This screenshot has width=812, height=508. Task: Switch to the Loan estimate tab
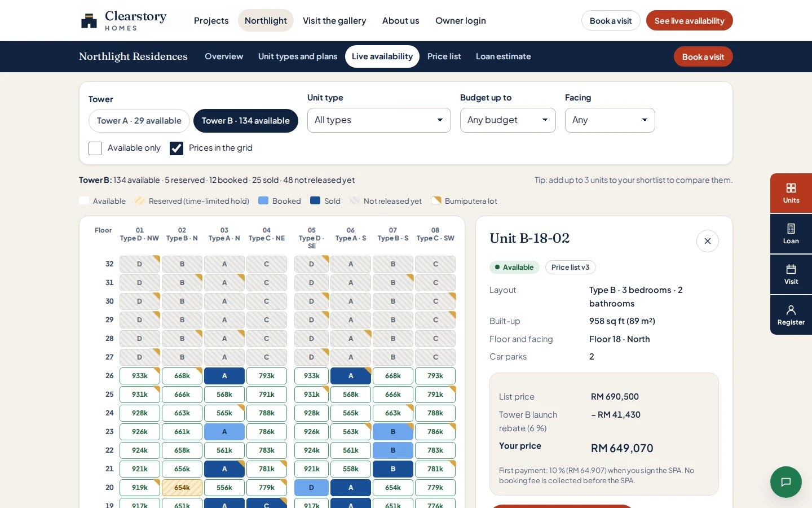[504, 56]
